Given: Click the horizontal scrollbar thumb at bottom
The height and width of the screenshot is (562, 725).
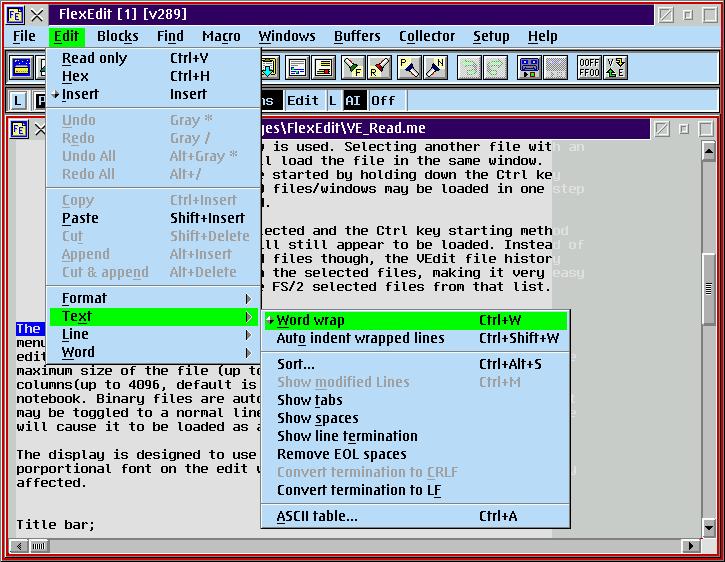Looking at the screenshot, I should pos(38,546).
